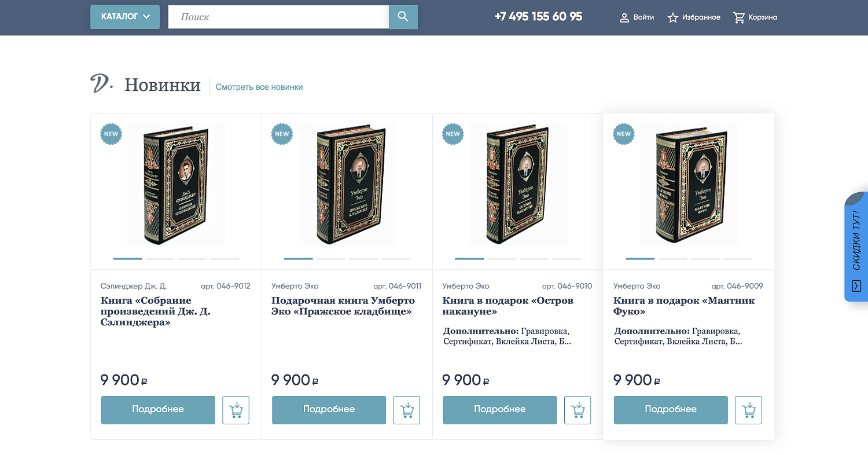Show second image of Salinger book
868x455 pixels.
pyautogui.click(x=160, y=258)
